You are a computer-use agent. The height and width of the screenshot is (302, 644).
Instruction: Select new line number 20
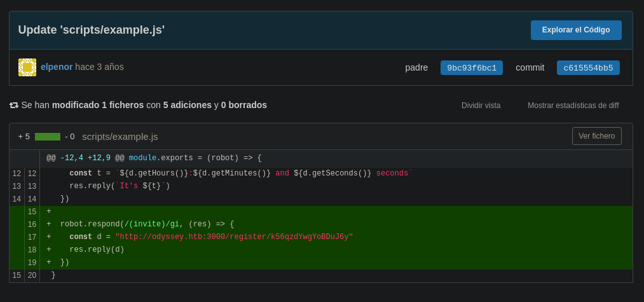pyautogui.click(x=32, y=275)
